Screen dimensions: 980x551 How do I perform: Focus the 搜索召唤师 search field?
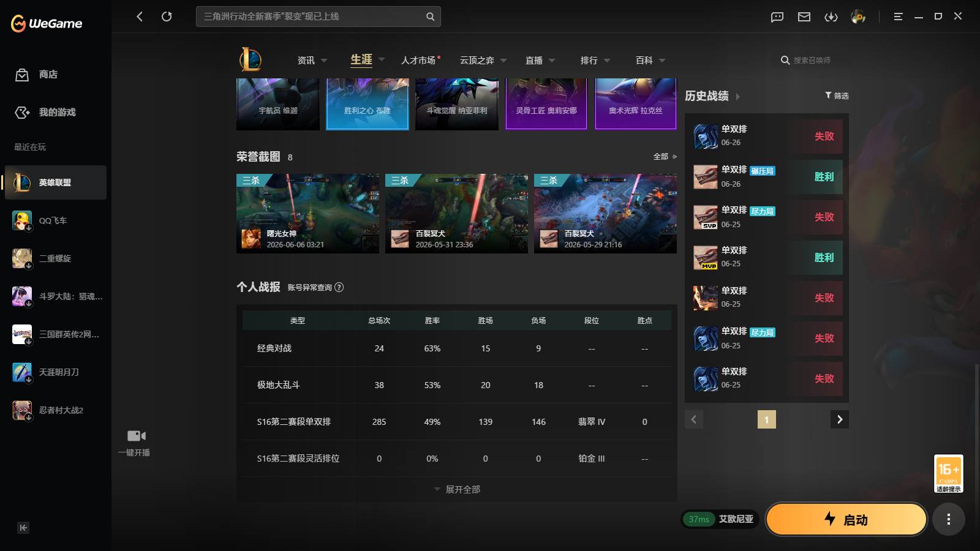[x=812, y=60]
